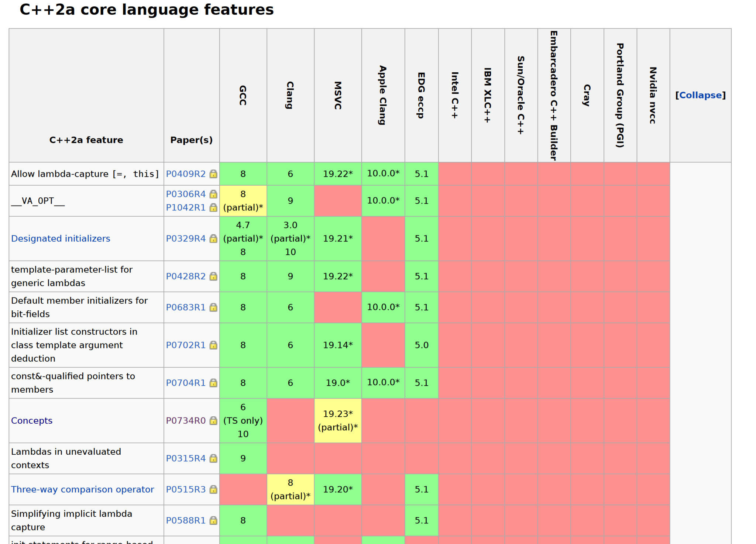Select the padlock next to P0702R1

click(x=213, y=345)
